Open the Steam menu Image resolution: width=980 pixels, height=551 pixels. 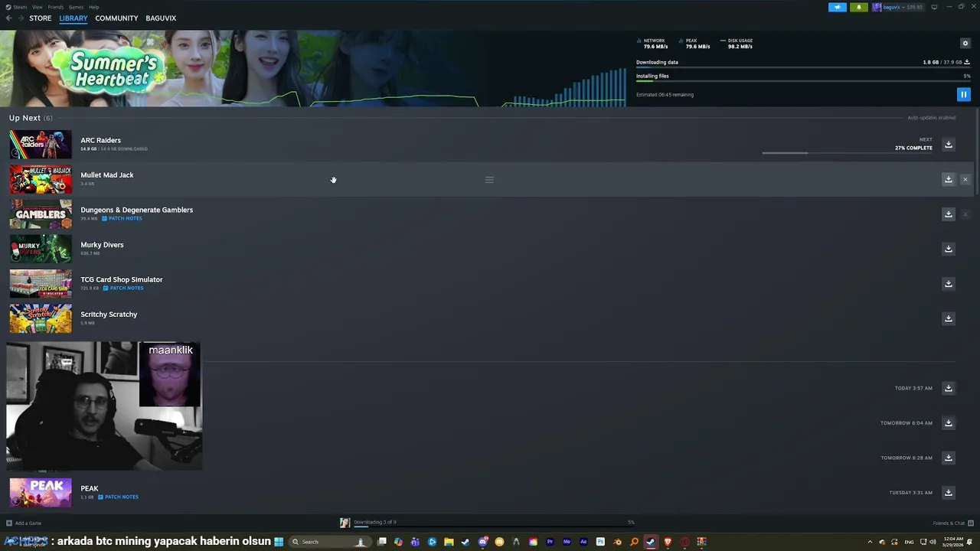tap(18, 7)
